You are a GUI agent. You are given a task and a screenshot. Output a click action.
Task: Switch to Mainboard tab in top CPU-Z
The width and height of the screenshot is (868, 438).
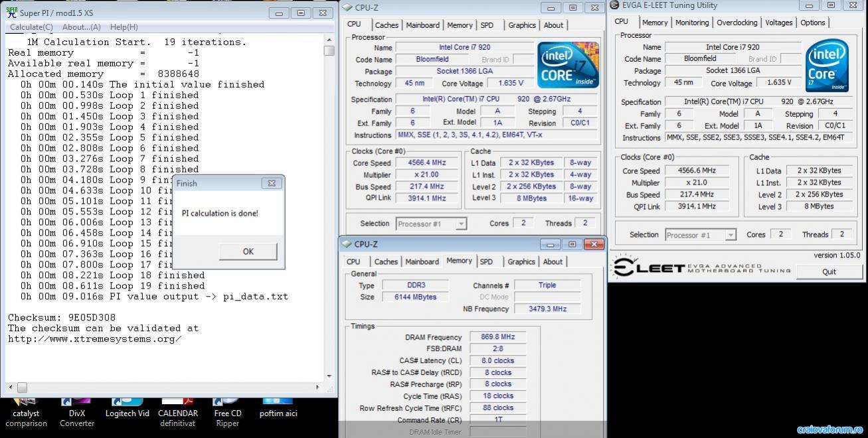click(x=422, y=25)
